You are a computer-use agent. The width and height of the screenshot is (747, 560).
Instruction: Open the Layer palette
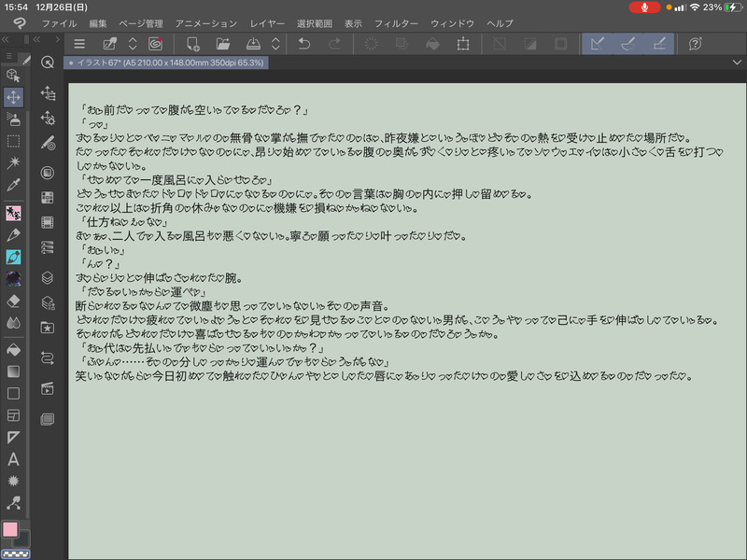coord(48,277)
